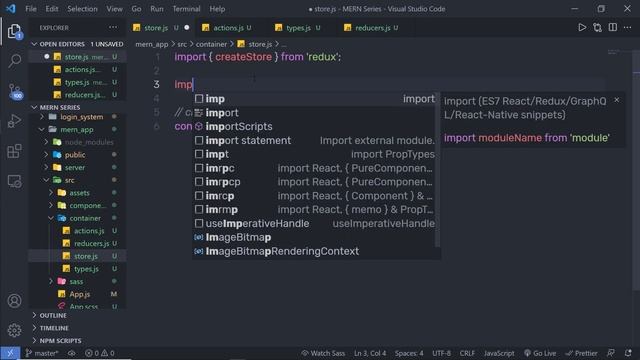Open the View menu
This screenshot has height=360, width=640.
(114, 9)
